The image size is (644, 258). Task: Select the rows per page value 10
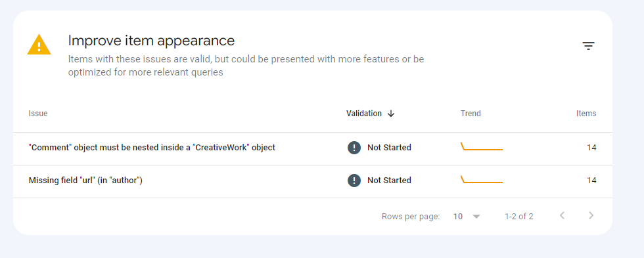point(457,217)
